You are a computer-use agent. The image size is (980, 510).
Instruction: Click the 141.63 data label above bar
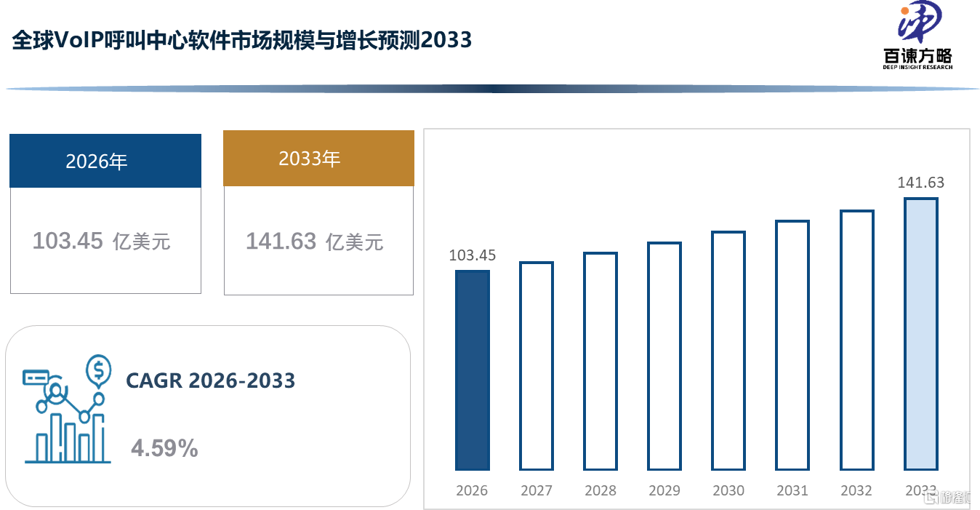(x=921, y=183)
